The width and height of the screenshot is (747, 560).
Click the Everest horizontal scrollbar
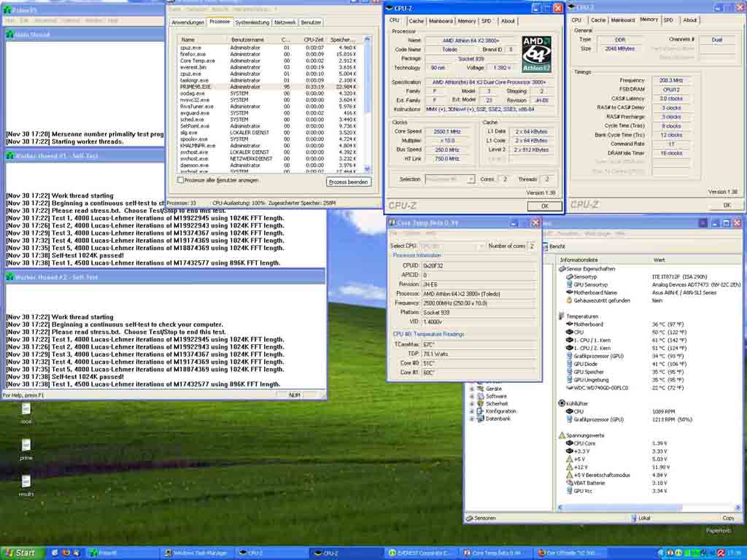[x=649, y=508]
